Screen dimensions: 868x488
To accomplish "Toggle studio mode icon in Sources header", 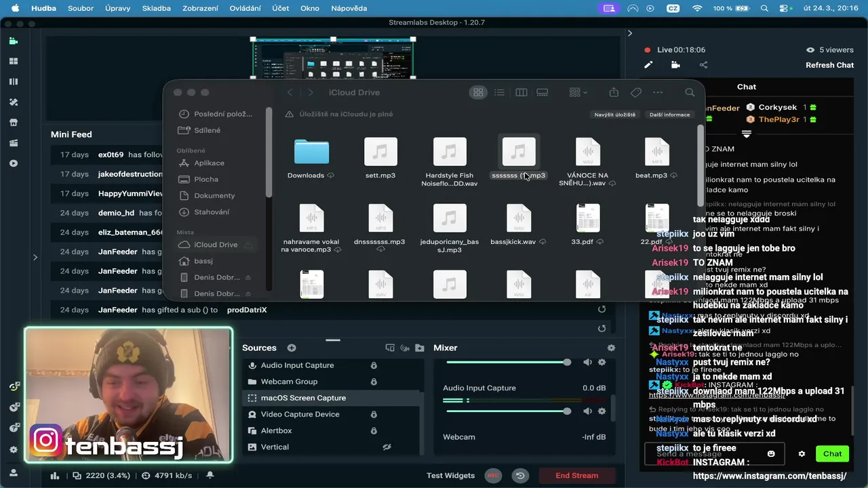I will pos(406,348).
